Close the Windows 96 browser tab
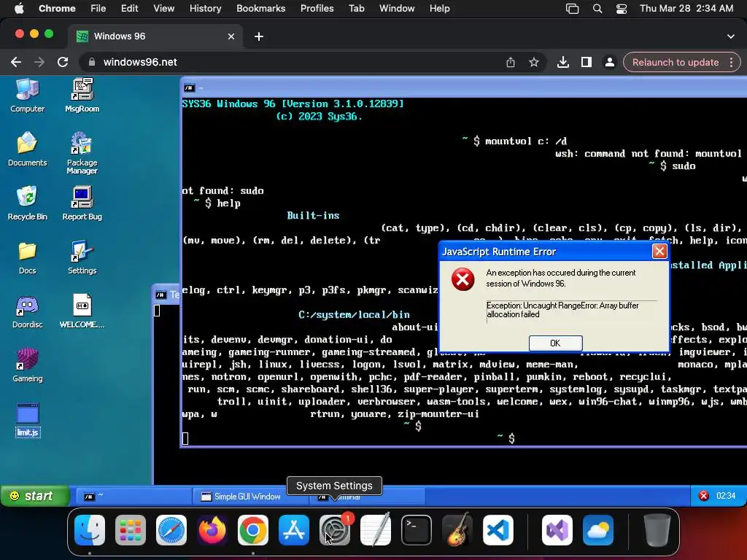747x560 pixels. click(x=231, y=36)
